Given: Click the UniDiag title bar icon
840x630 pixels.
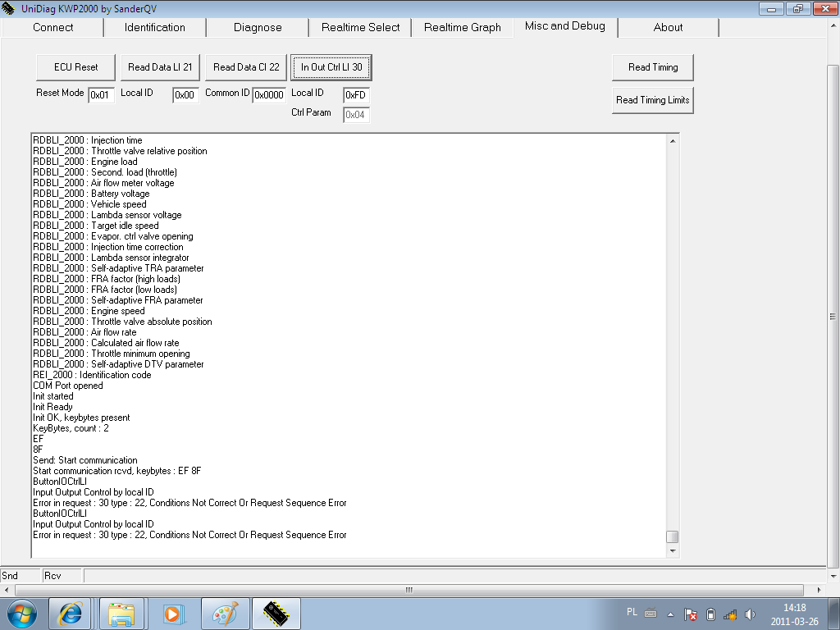Looking at the screenshot, I should point(8,8).
